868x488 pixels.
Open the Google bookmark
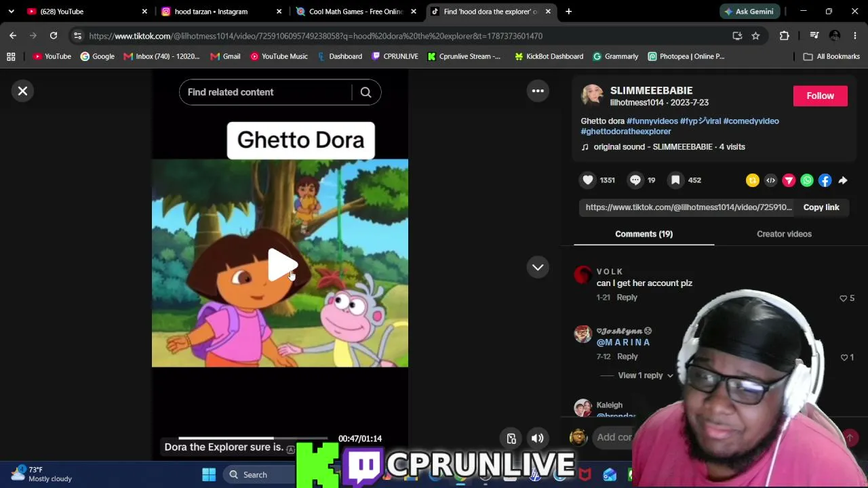pyautogui.click(x=98, y=56)
